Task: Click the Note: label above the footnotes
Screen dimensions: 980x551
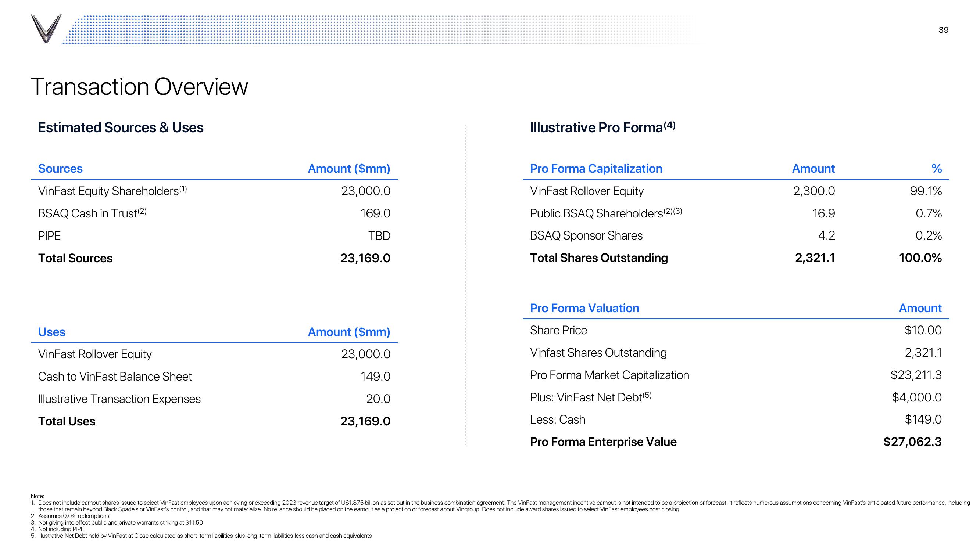Action: point(37,496)
